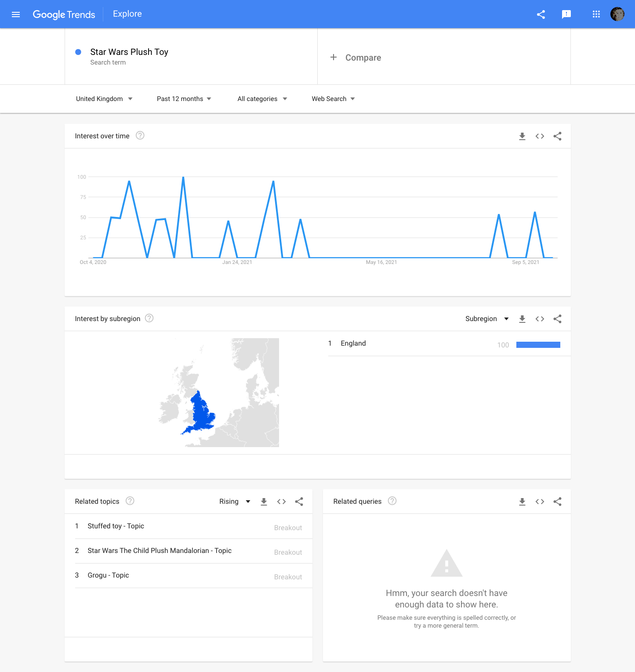Open the United Kingdom region dropdown

pos(104,99)
